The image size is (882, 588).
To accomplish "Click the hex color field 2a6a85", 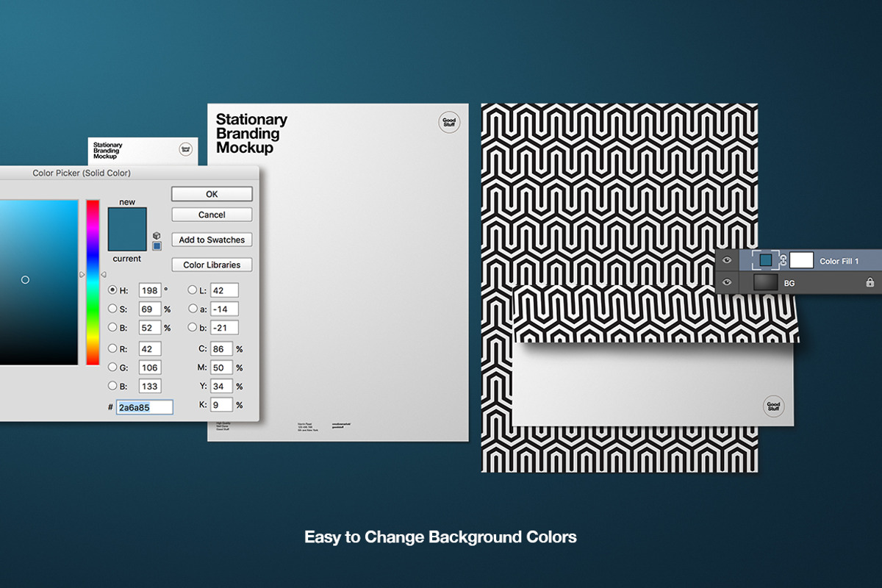I will (144, 407).
